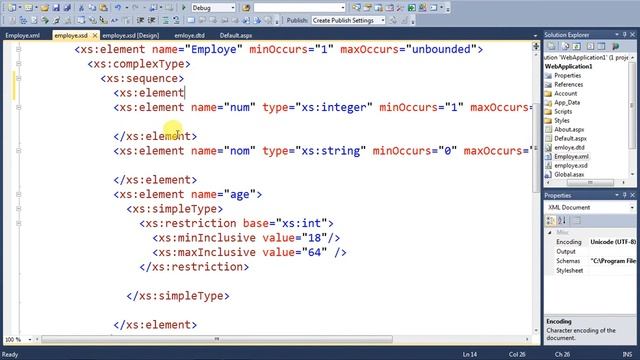Switch to employe.xsd [Design] tab
The image size is (640, 360).
[x=131, y=36]
